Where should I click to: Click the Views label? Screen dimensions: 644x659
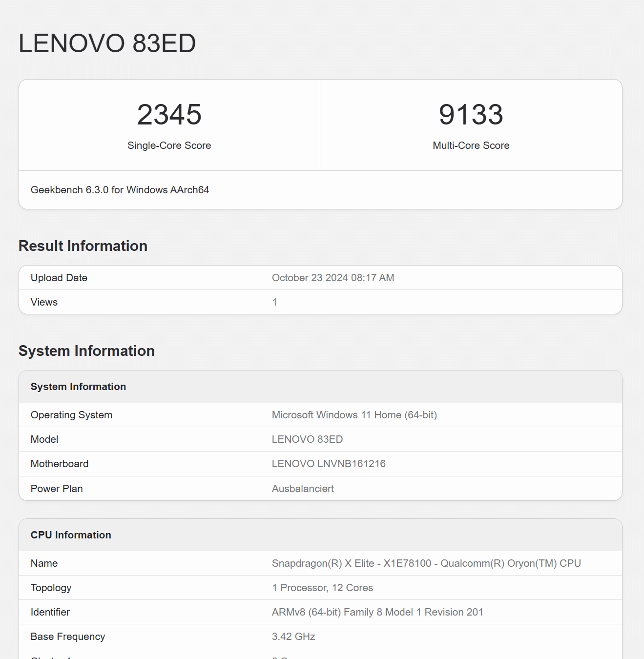(44, 302)
